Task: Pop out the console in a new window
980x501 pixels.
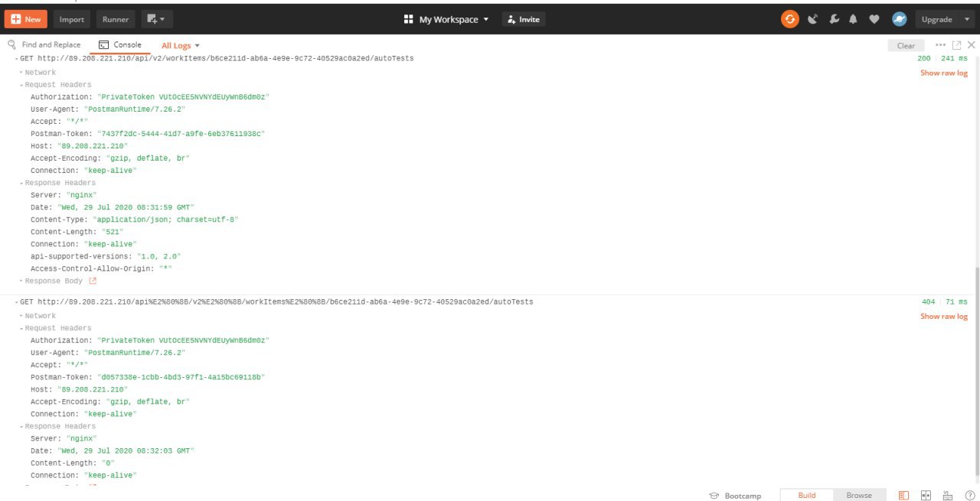Action: 956,45
